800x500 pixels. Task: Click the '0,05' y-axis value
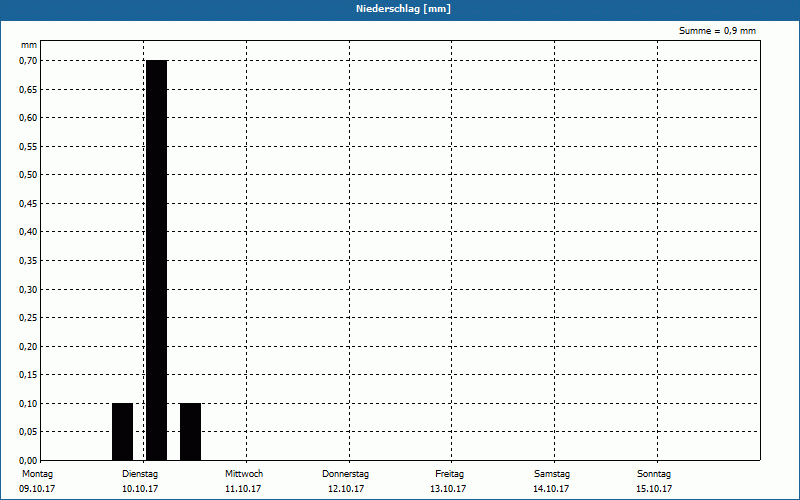(28, 432)
